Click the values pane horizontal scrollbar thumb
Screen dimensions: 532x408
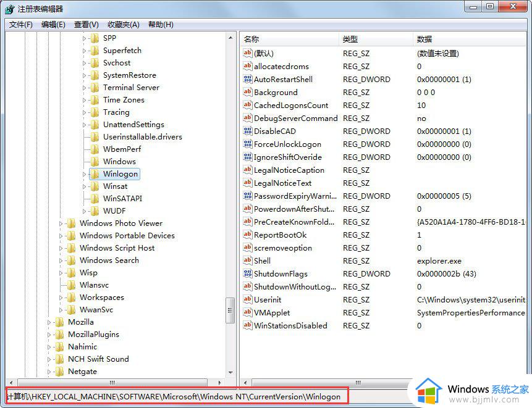pos(358,383)
